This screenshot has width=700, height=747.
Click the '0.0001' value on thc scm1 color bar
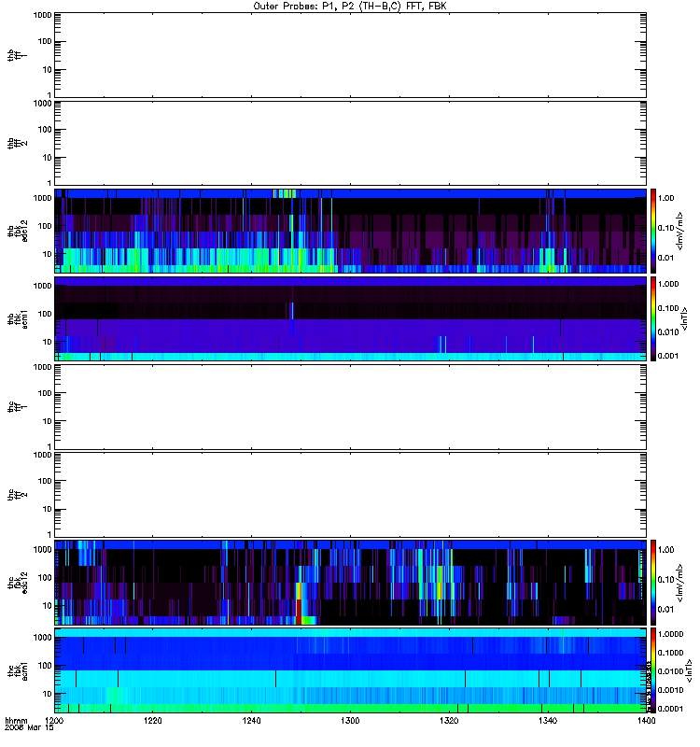(670, 709)
